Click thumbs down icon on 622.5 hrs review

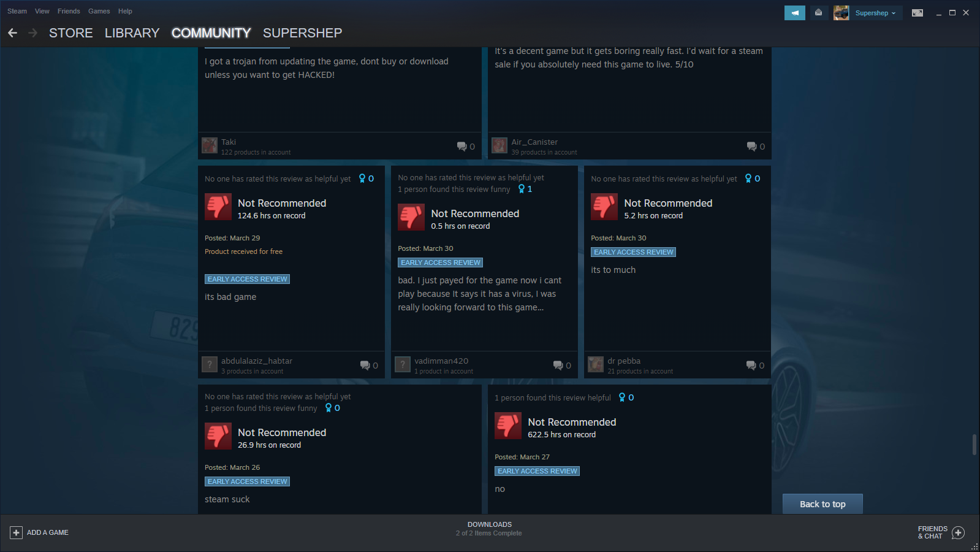pos(508,426)
